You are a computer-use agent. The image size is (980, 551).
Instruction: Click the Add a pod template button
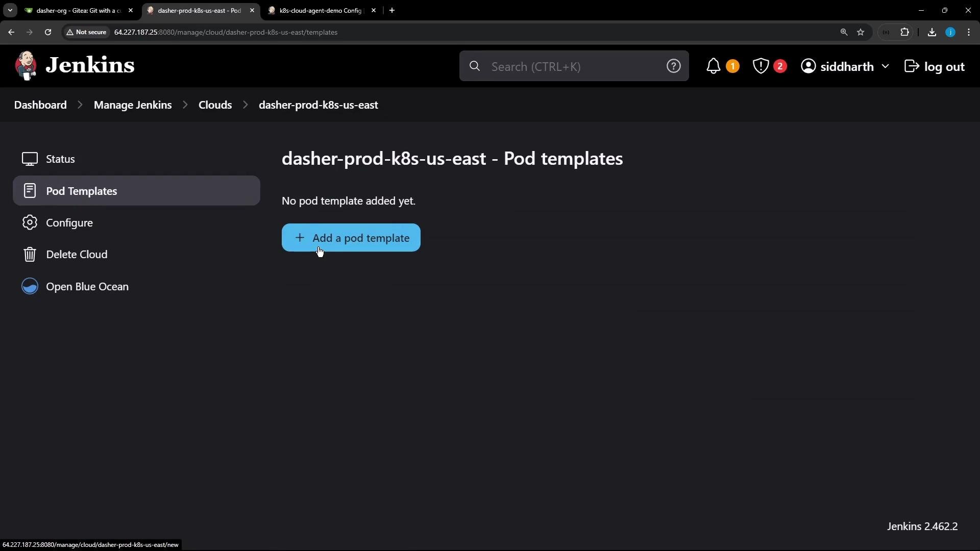pyautogui.click(x=351, y=238)
